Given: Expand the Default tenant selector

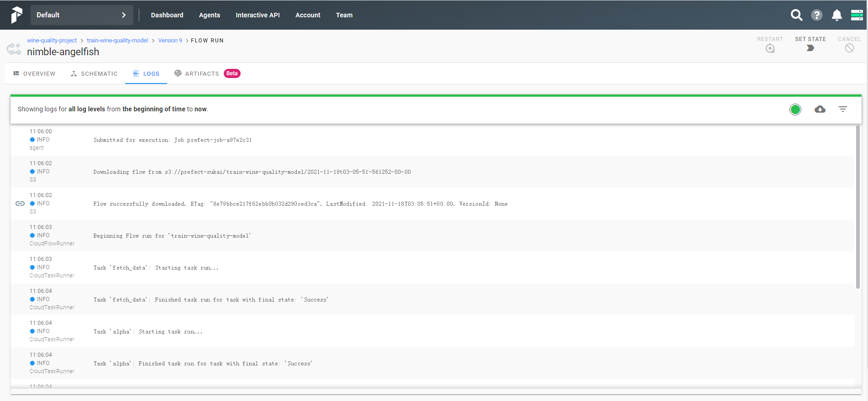Looking at the screenshot, I should click(x=82, y=15).
